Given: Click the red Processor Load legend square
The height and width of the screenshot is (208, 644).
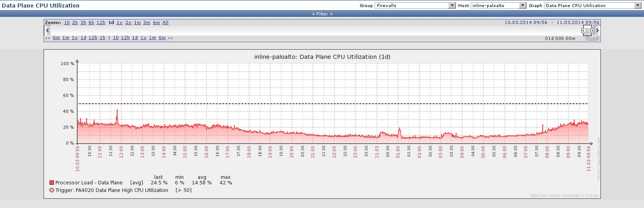Looking at the screenshot, I should pyautogui.click(x=52, y=183).
